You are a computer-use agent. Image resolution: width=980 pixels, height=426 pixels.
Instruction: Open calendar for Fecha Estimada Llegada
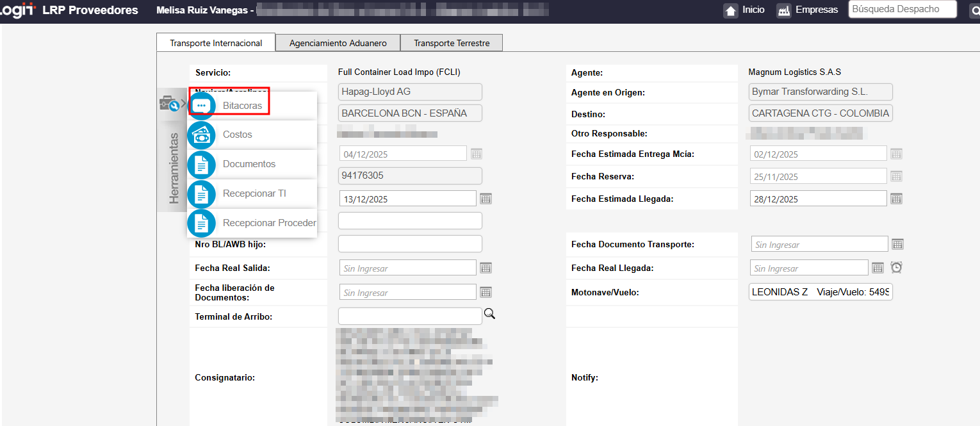coord(896,199)
